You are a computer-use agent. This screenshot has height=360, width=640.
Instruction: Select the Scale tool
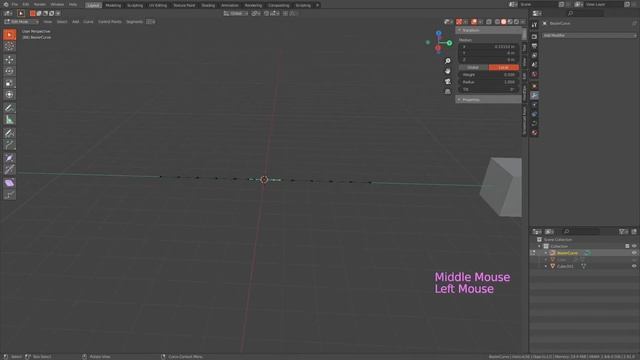[x=9, y=83]
